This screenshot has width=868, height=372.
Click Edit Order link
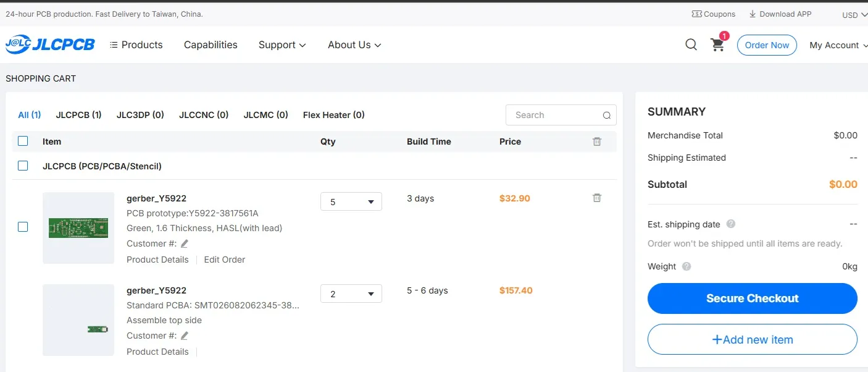[x=225, y=260]
